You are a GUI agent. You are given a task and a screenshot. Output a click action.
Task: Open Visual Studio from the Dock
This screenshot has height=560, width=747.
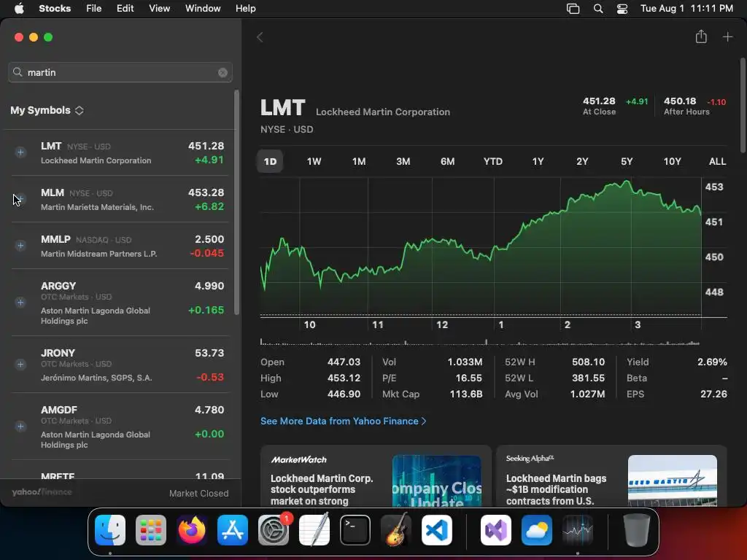496,530
